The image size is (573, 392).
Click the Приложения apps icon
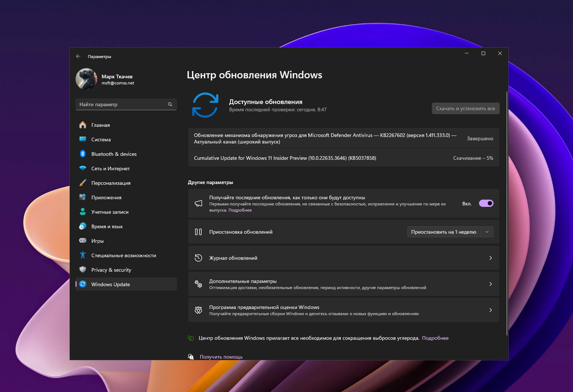pyautogui.click(x=83, y=197)
